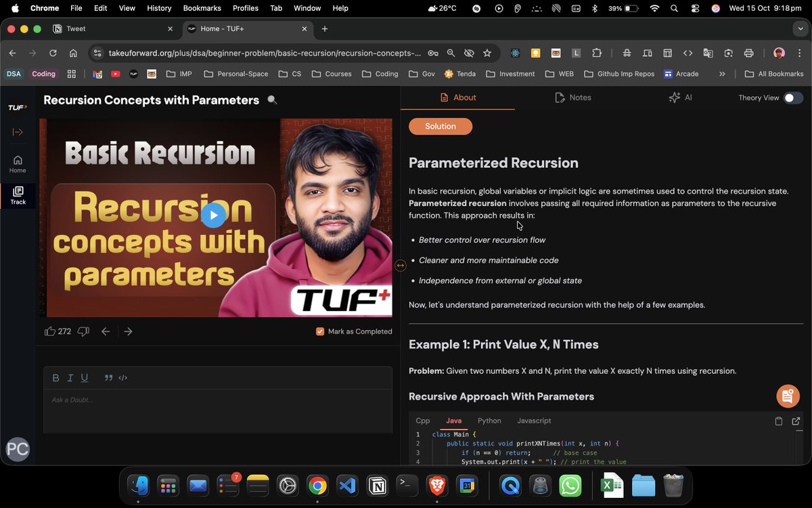Open the AI tab
This screenshot has width=812, height=508.
(680, 98)
